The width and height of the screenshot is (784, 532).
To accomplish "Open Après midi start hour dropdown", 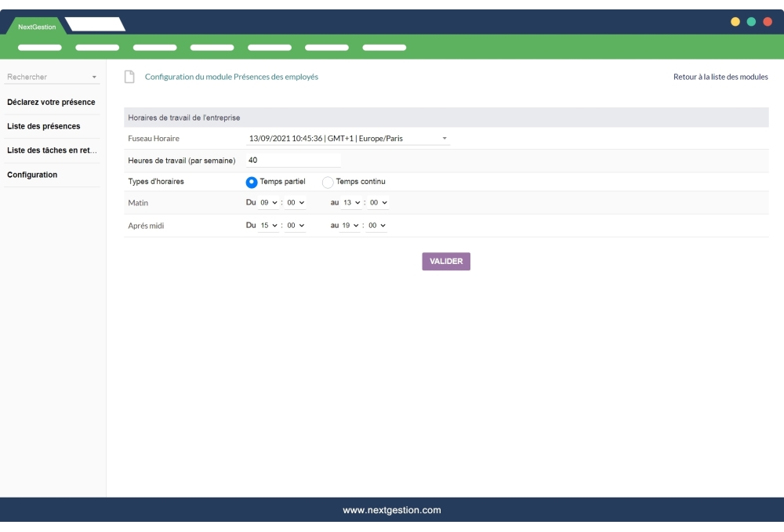I will tap(269, 226).
